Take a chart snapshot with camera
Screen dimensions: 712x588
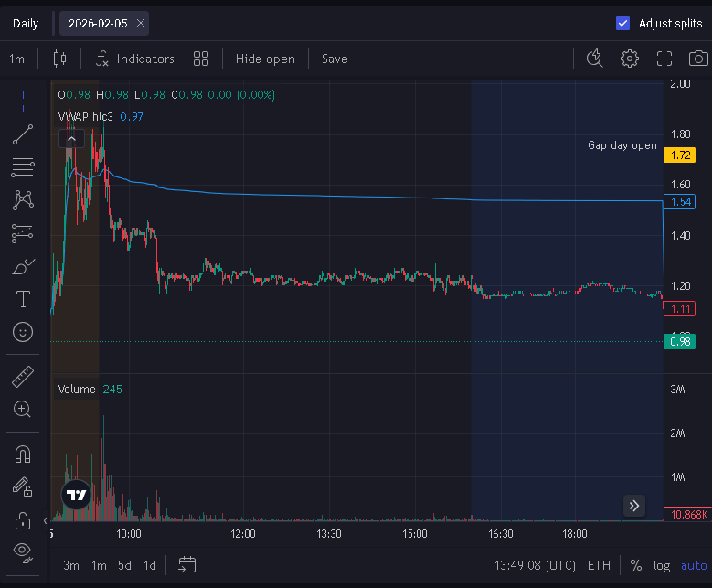point(698,59)
